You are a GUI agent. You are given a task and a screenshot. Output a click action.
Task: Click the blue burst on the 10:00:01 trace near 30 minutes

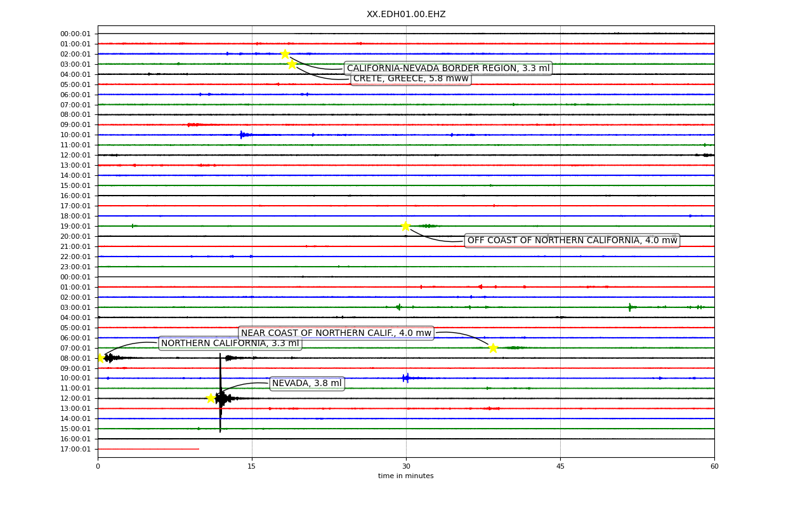point(407,378)
